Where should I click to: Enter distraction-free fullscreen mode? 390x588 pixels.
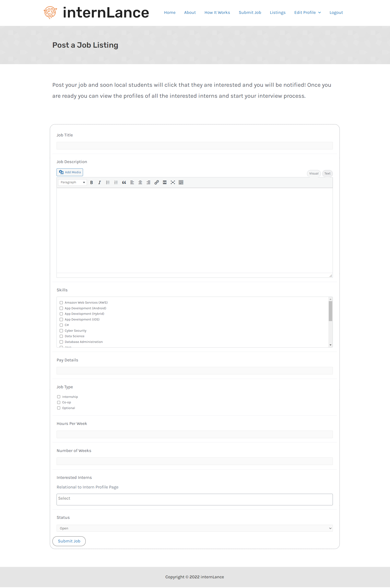pyautogui.click(x=173, y=182)
